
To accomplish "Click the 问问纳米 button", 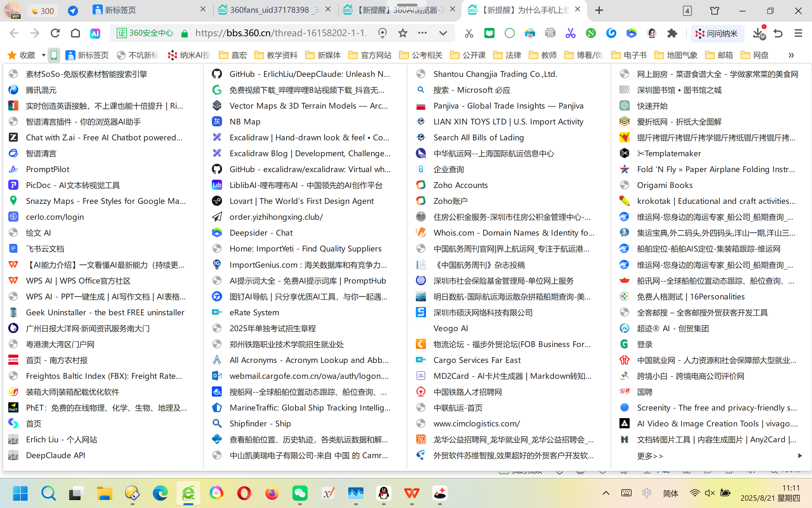I will tap(717, 33).
